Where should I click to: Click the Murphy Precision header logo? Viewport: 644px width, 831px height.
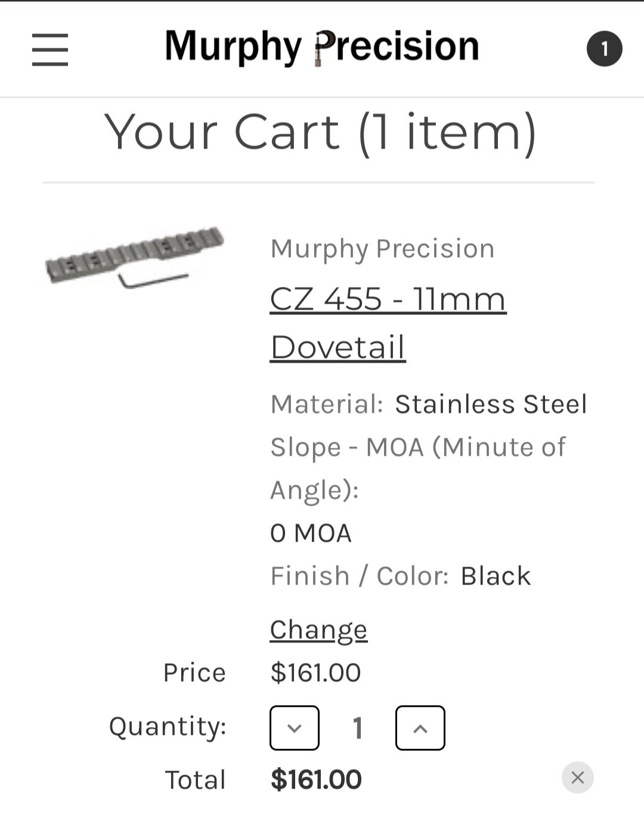[x=322, y=47]
